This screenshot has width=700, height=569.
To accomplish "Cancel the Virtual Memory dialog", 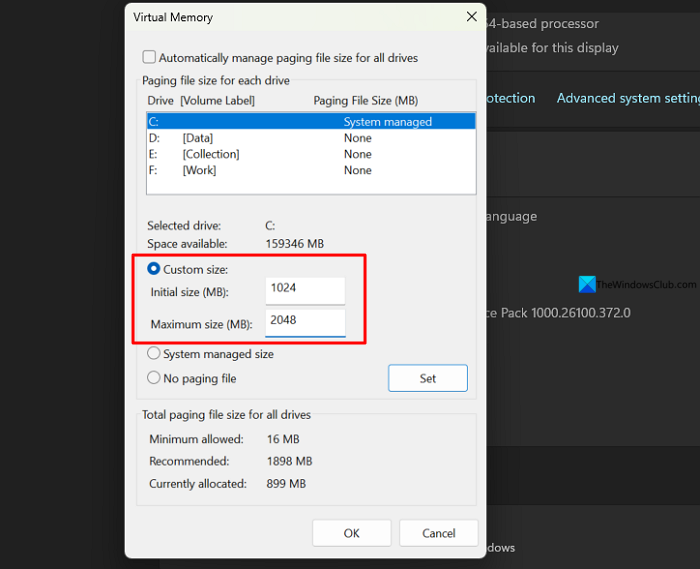I will (x=439, y=533).
